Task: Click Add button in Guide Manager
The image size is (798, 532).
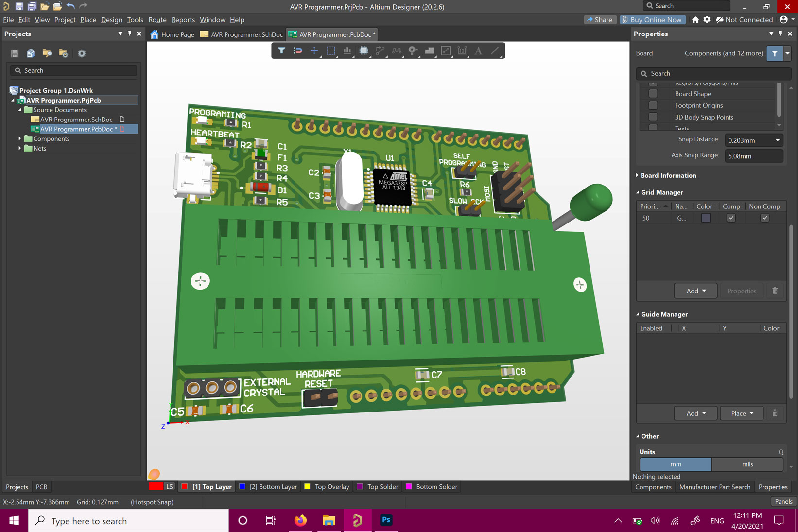Action: 696,413
